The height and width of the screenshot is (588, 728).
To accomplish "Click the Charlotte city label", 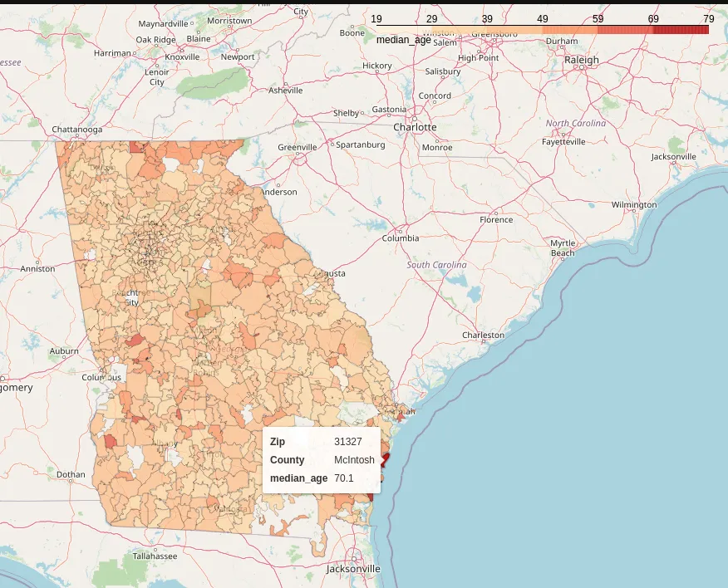I will coord(415,127).
